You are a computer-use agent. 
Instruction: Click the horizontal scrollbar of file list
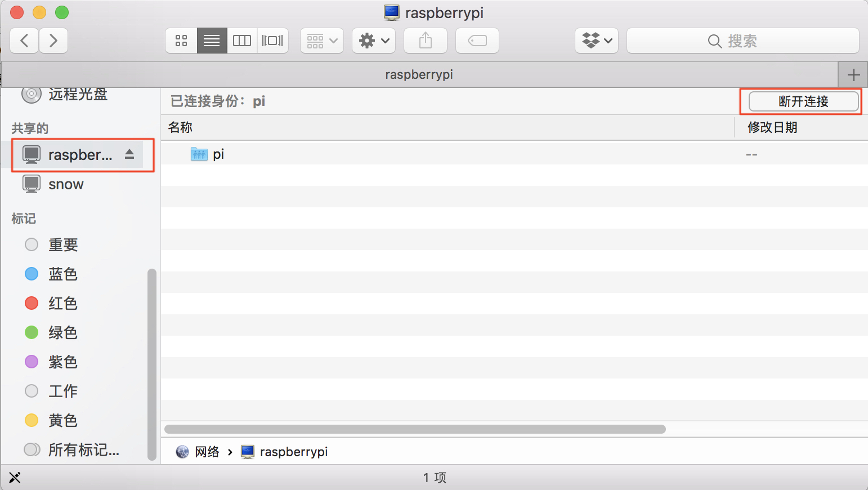pyautogui.click(x=415, y=429)
